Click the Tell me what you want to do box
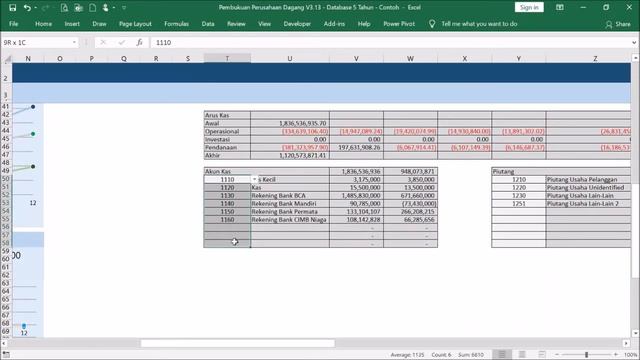Screen dimensions: 640x360 (x=479, y=24)
